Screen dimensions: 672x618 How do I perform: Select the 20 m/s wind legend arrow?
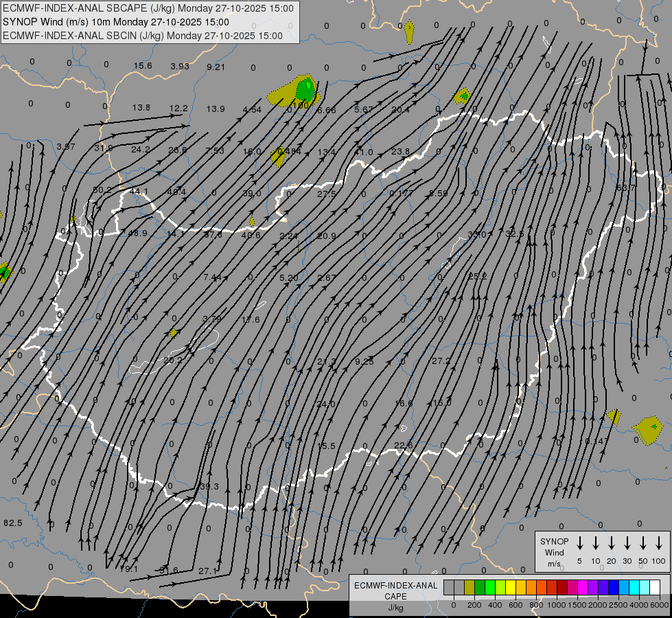[612, 543]
